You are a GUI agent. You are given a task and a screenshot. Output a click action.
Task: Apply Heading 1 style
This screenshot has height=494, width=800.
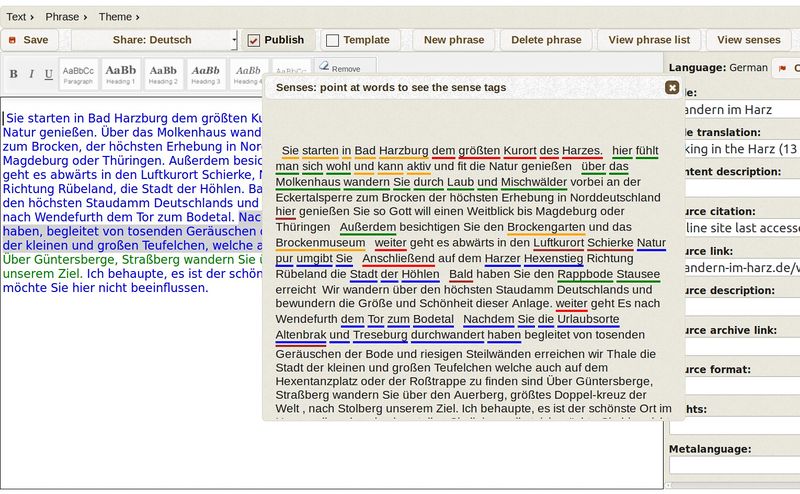click(x=121, y=73)
